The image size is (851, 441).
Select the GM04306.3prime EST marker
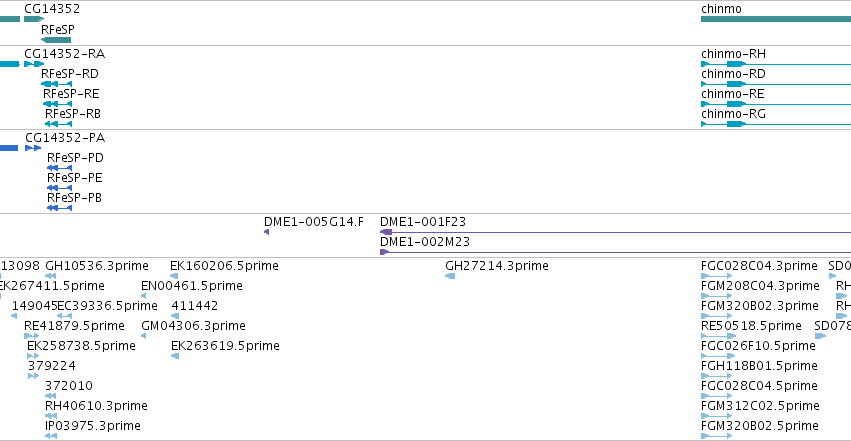[x=143, y=336]
